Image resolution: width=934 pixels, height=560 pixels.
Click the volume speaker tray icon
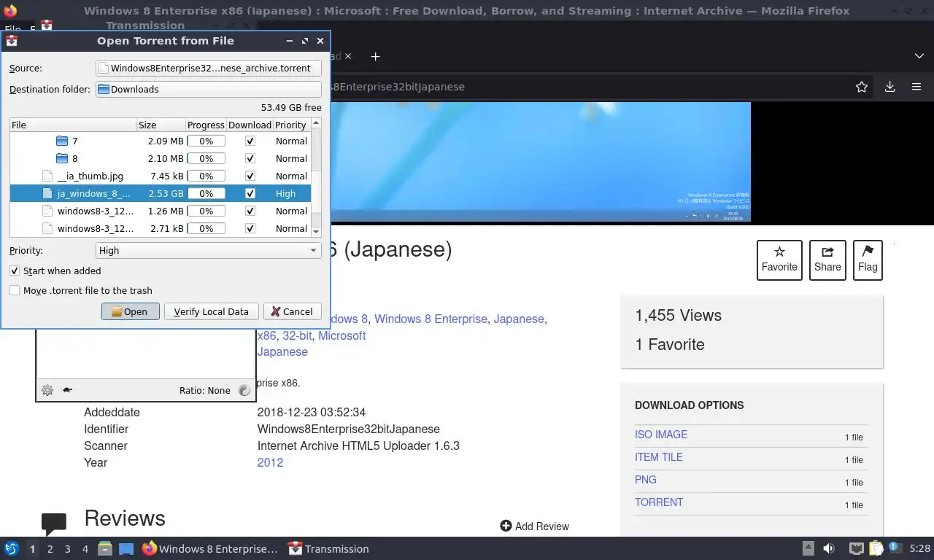829,548
